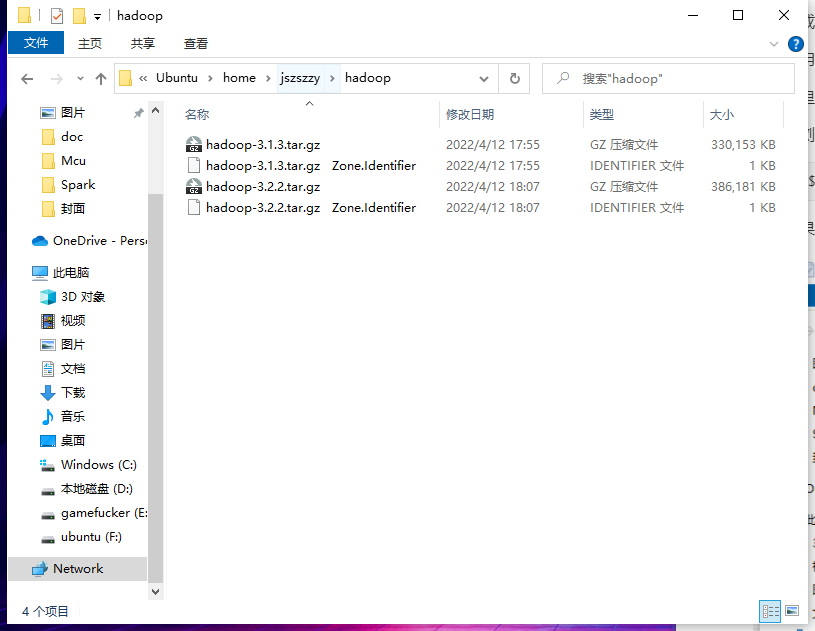Image resolution: width=815 pixels, height=631 pixels.
Task: Select OneDrive - Personal in sidebar
Action: 89,241
